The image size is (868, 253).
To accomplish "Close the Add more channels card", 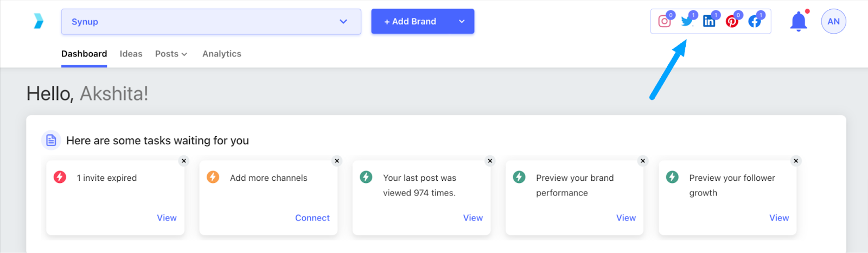I will coord(337,161).
